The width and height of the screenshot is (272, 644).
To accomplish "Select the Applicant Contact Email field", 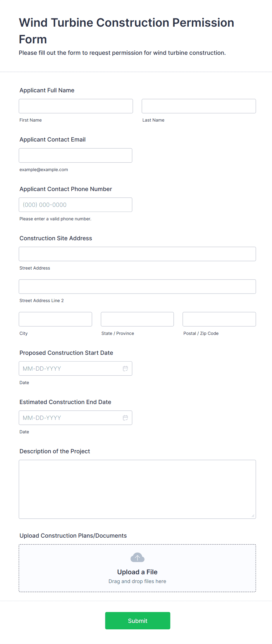I will [75, 155].
